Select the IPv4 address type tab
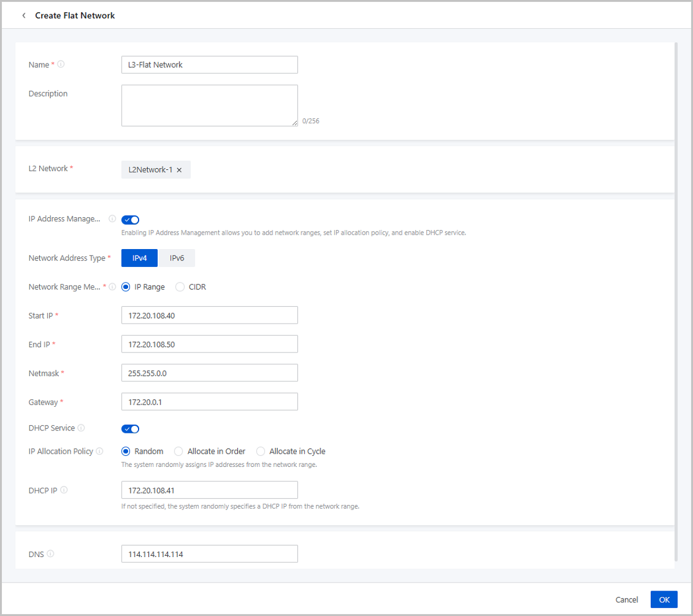The width and height of the screenshot is (693, 616). (x=139, y=258)
